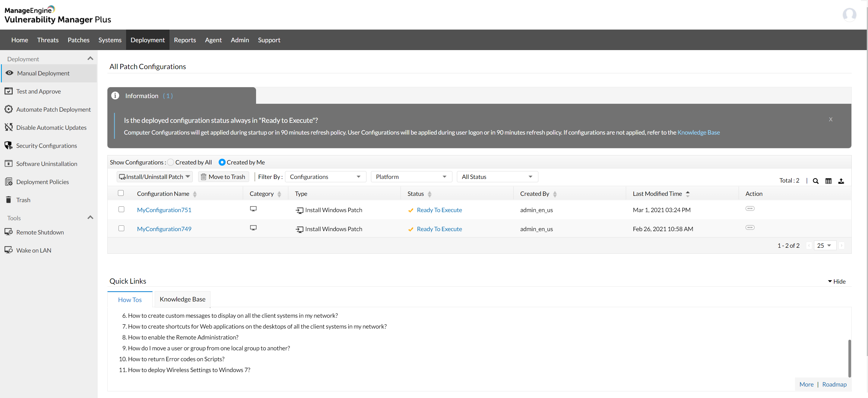
Task: Go to the Home menu
Action: [x=20, y=40]
